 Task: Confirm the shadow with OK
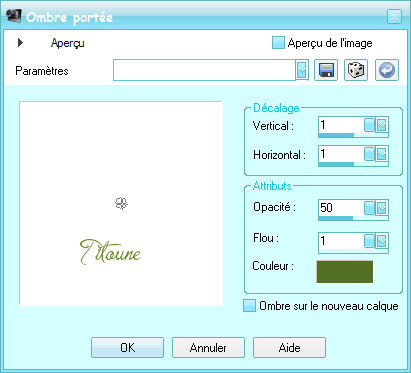coord(127,348)
